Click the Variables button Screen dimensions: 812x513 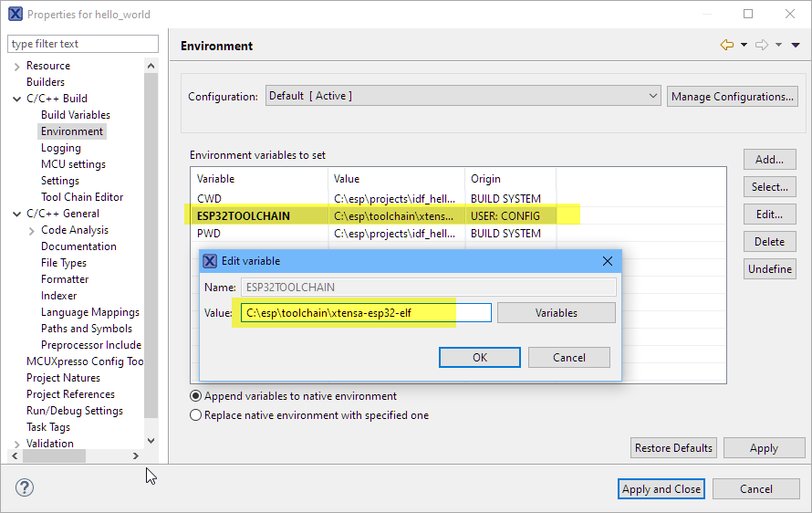pos(556,313)
